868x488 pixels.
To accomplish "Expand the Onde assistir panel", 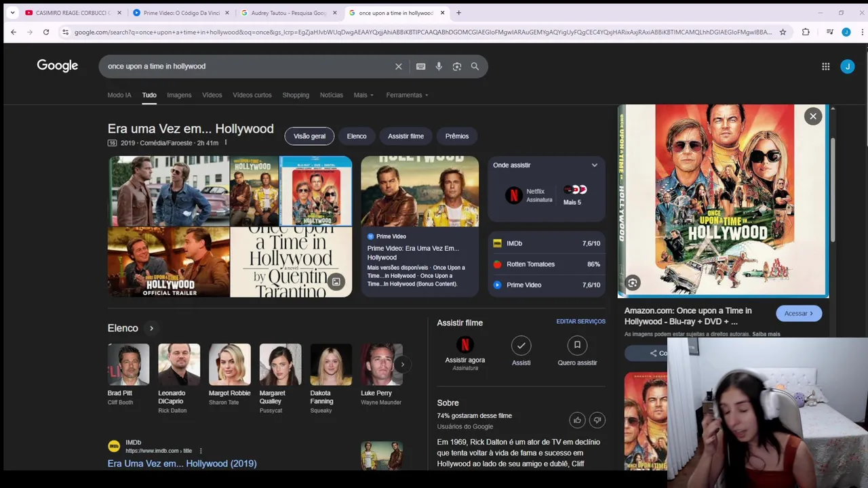I will pos(595,165).
